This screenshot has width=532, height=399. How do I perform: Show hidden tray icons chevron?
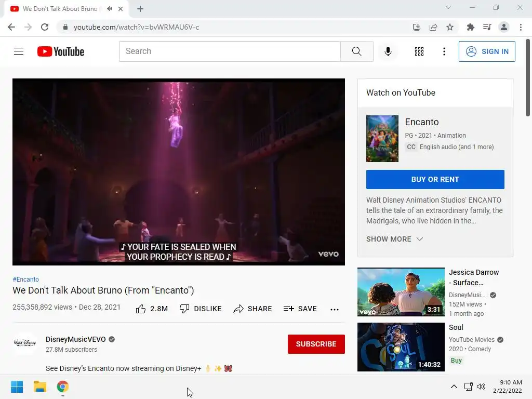coord(454,387)
